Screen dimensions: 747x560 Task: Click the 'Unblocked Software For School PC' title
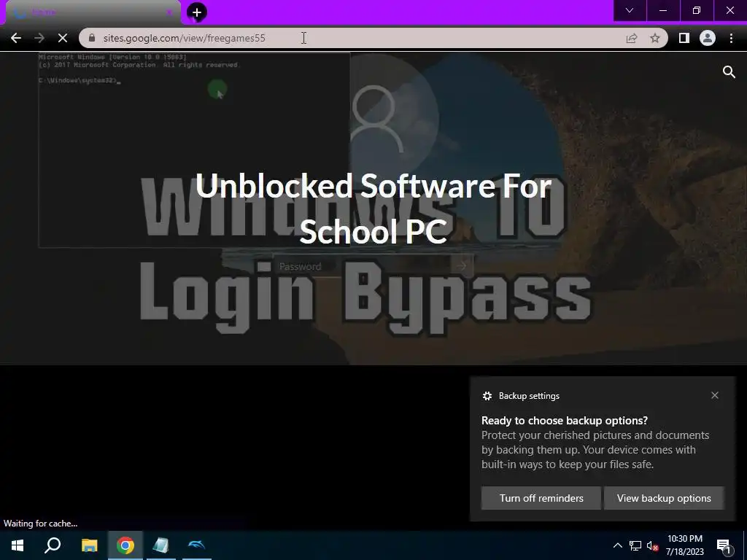373,208
